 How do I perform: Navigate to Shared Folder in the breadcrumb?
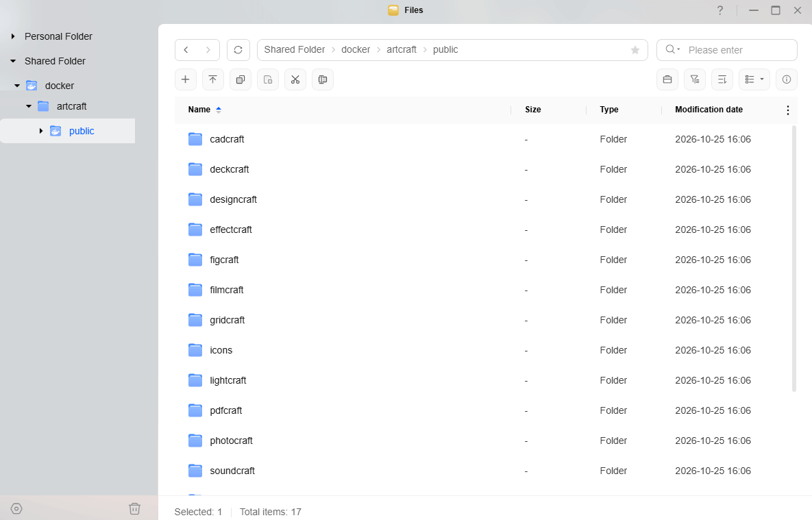point(295,50)
